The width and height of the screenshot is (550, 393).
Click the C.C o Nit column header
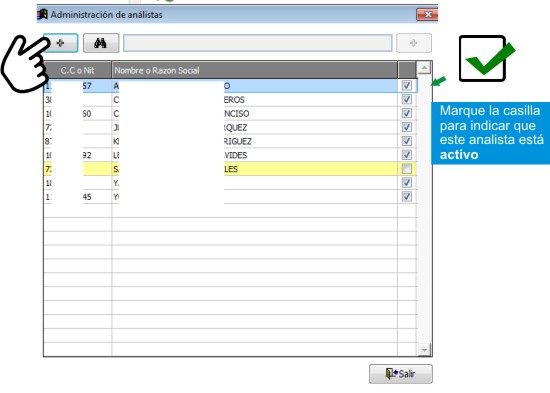78,70
